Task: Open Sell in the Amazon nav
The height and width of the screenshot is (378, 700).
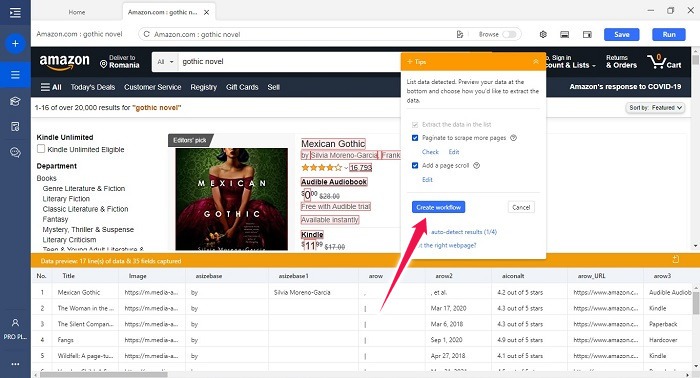Action: [x=274, y=87]
